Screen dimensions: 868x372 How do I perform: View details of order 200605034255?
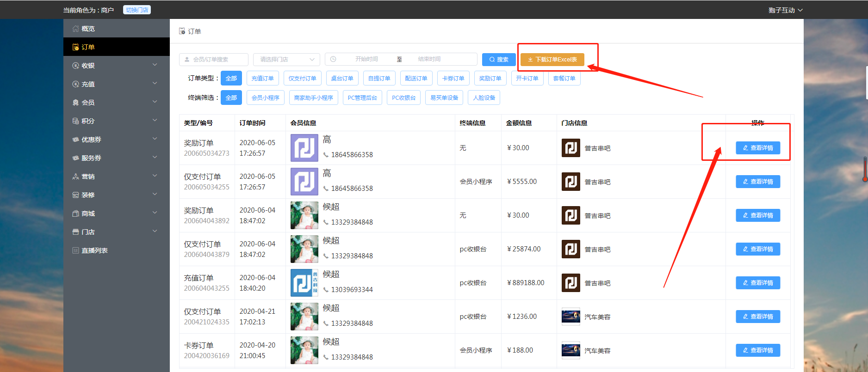tap(758, 182)
